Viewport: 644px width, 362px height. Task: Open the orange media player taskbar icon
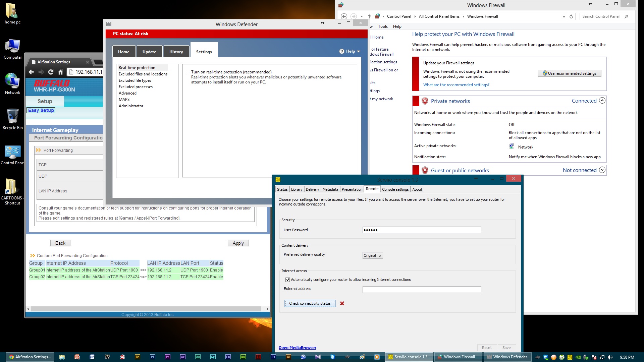(x=377, y=357)
